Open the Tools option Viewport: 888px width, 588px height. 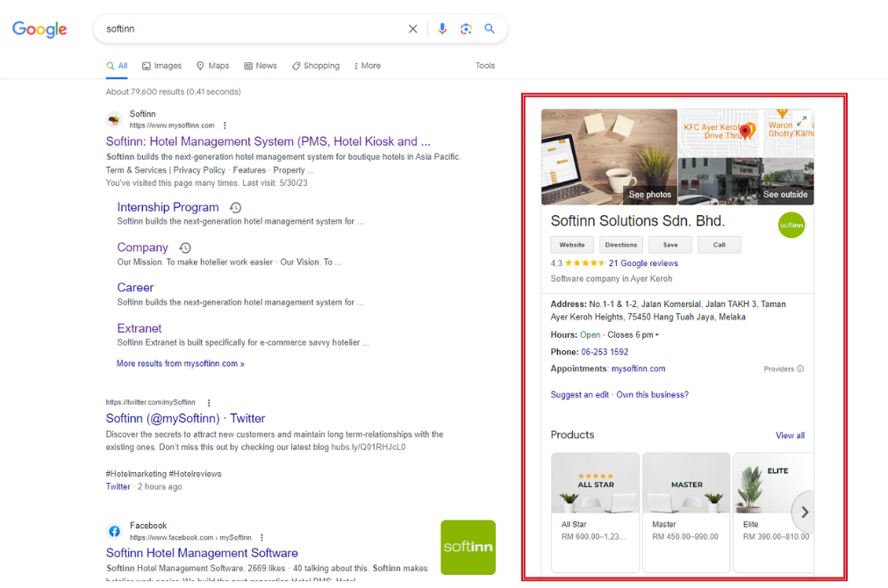(x=485, y=66)
